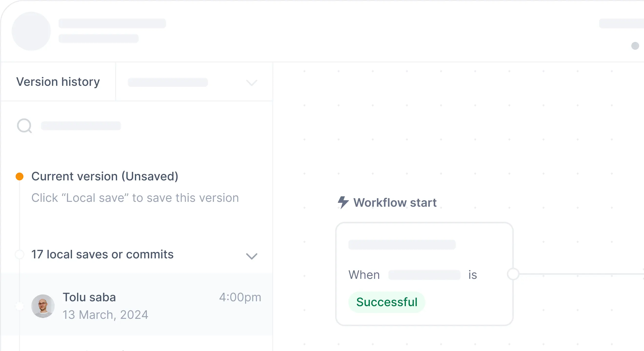The width and height of the screenshot is (644, 351).
Task: Open the Workflow start node header
Action: 394,203
